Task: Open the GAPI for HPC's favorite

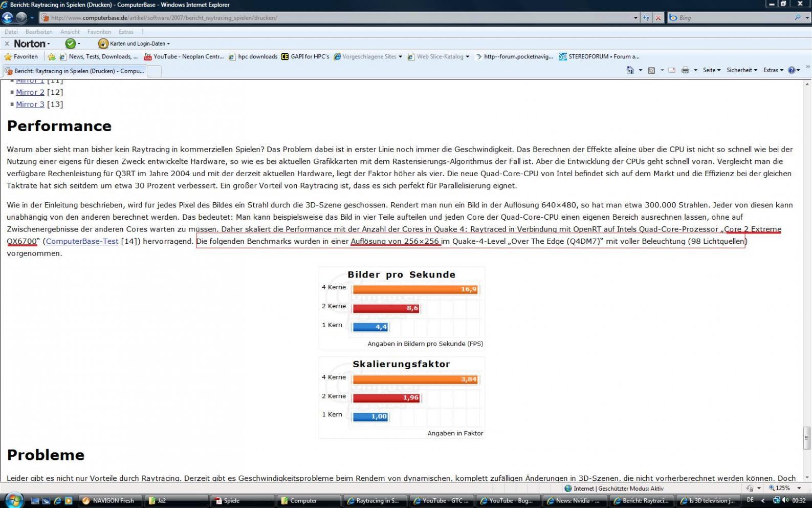Action: tap(305, 57)
